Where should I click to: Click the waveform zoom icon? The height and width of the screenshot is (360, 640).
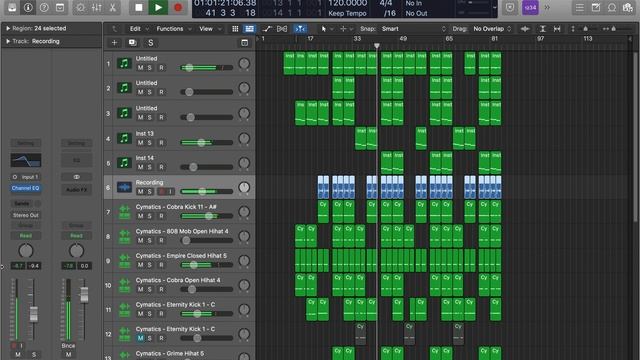pos(525,29)
